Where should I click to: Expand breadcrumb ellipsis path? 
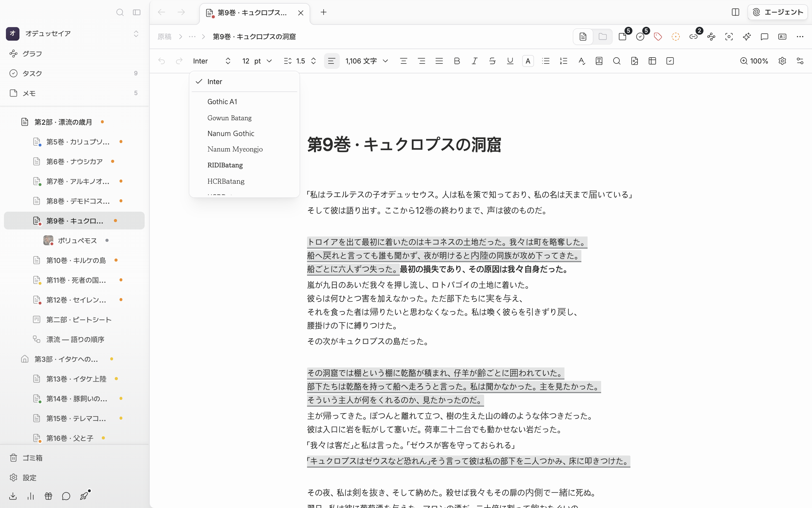pyautogui.click(x=192, y=37)
